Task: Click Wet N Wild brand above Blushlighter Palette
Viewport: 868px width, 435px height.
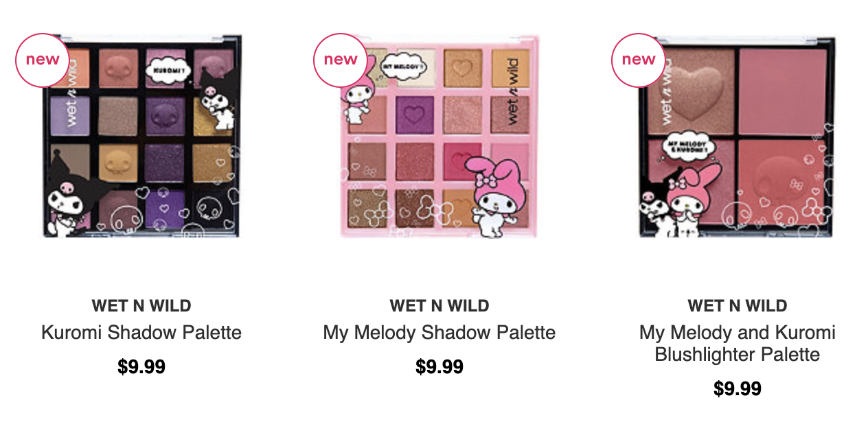Action: point(738,305)
